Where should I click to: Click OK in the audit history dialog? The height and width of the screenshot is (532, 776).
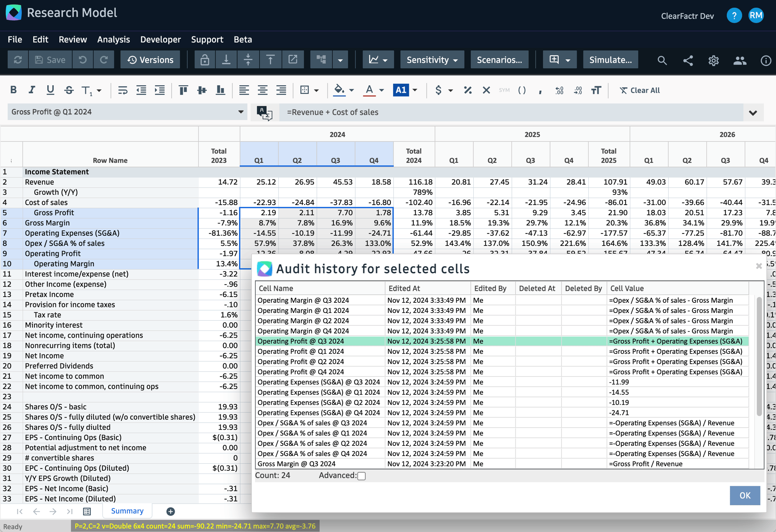coord(745,496)
